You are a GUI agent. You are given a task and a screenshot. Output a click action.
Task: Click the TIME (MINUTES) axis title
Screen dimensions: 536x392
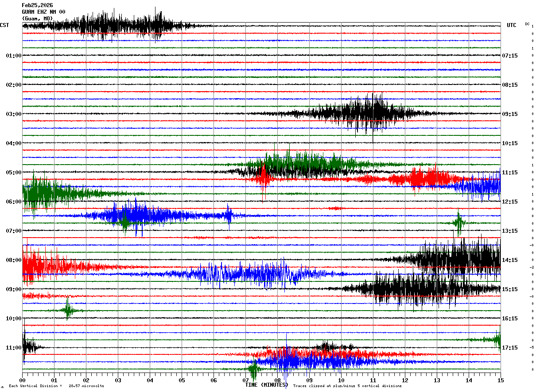pyautogui.click(x=267, y=385)
